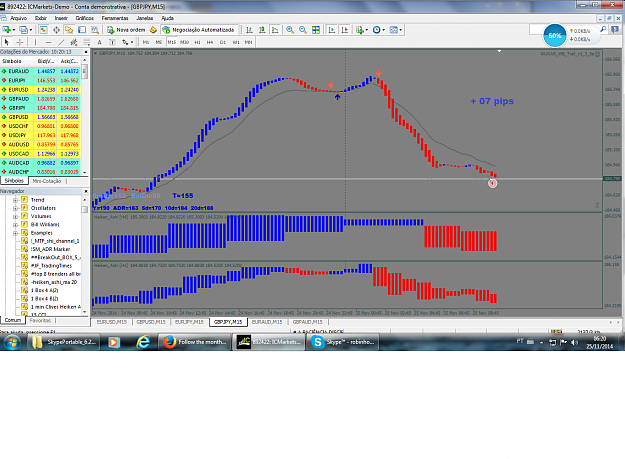The image size is (625, 459).
Task: Select the M1 timeframe button
Action: coord(146,42)
